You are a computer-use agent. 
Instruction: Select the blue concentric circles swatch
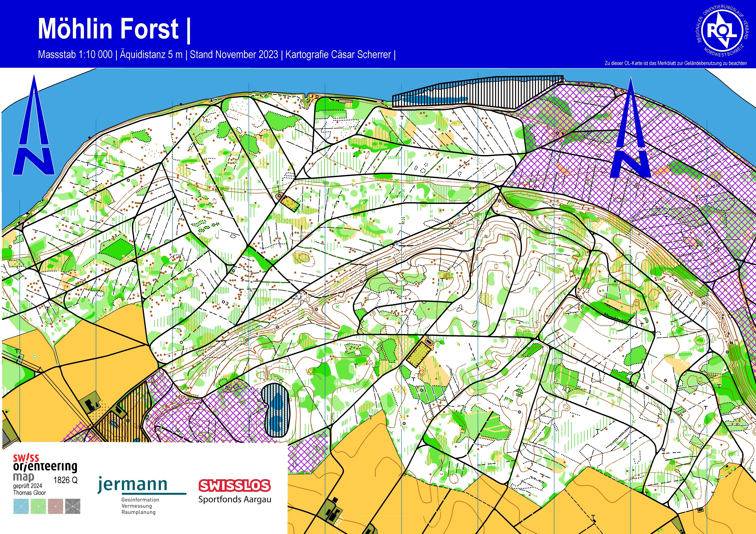click(x=22, y=506)
